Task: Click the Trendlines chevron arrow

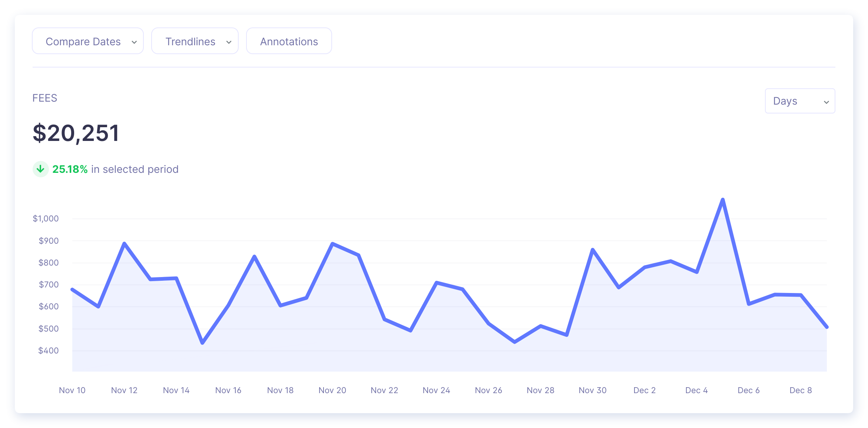Action: coord(229,42)
